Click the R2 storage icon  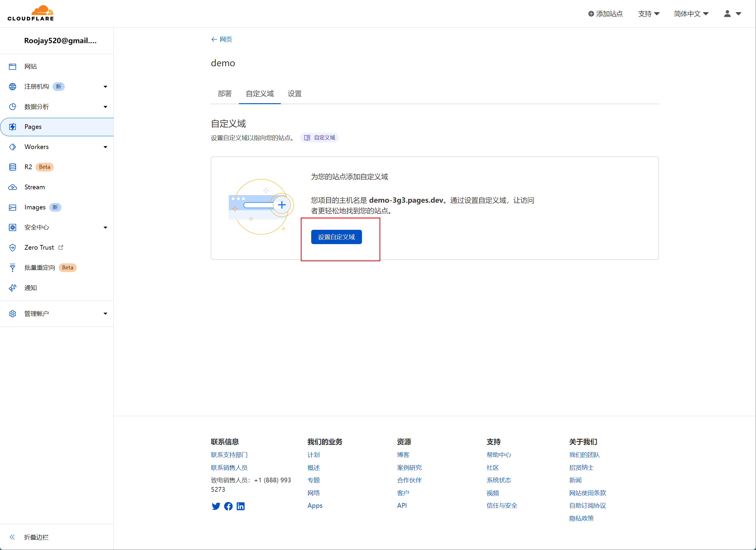point(13,167)
